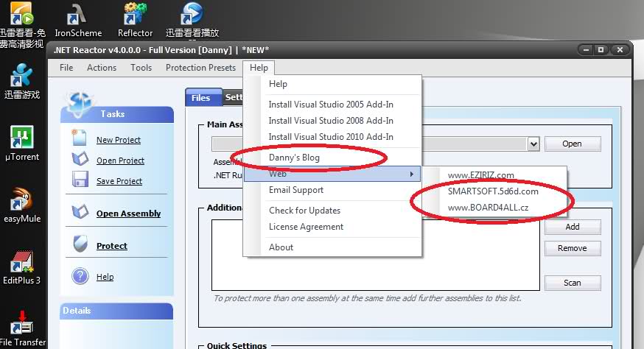Click the Save Project link
Screen dimensions: 644x349
coord(119,181)
